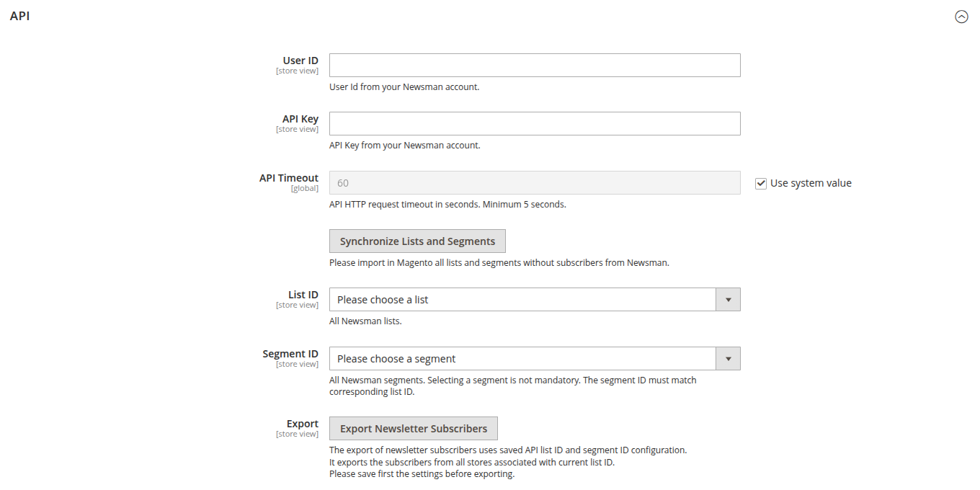The height and width of the screenshot is (490, 980).
Task: Click Export Newsletter Subscribers button
Action: click(413, 429)
